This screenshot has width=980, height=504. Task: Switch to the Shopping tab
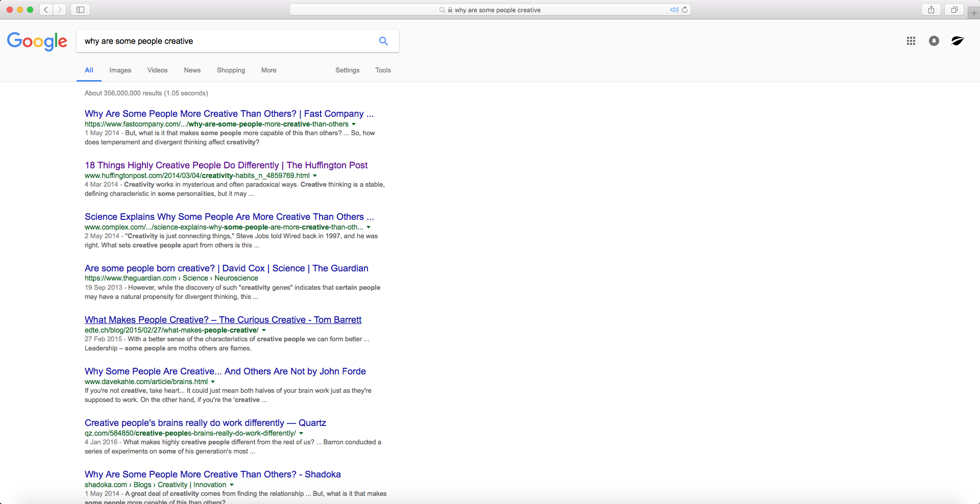click(231, 70)
